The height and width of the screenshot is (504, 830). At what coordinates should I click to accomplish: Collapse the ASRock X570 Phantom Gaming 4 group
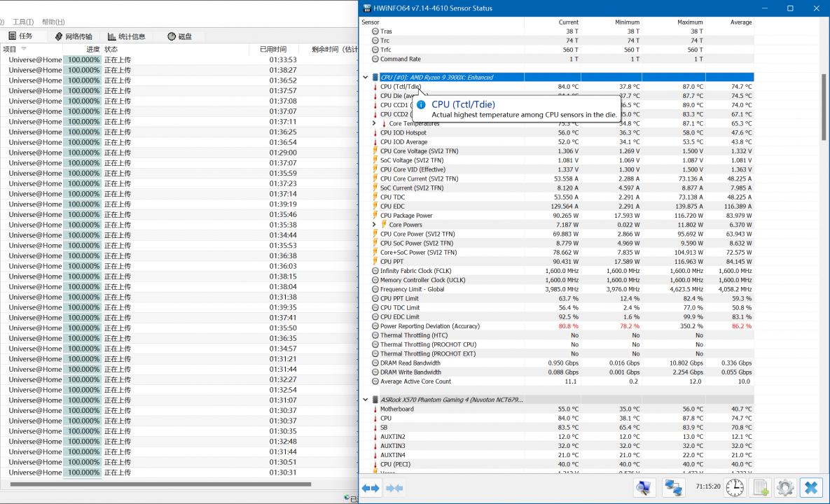(x=365, y=400)
